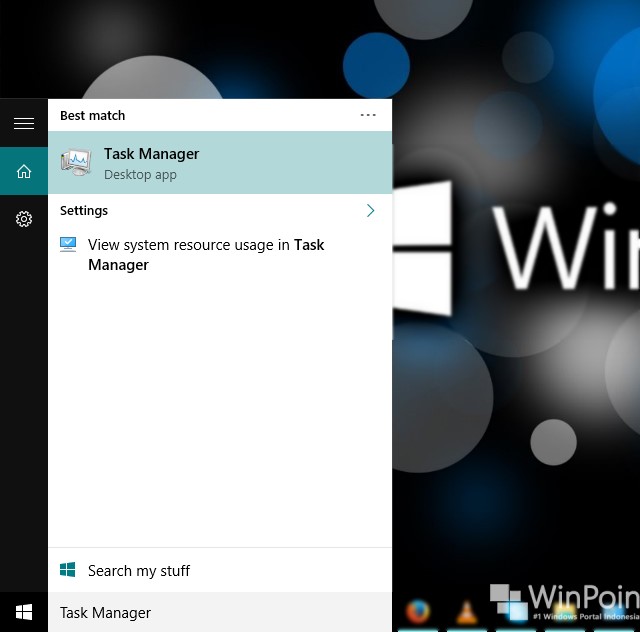The height and width of the screenshot is (632, 640).
Task: Click the Best match header
Action: (93, 116)
